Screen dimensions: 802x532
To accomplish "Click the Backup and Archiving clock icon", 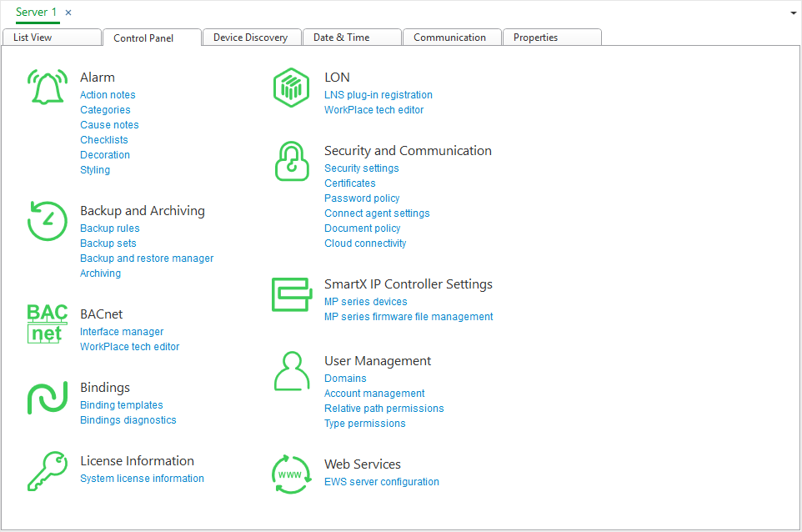I will coord(47,221).
